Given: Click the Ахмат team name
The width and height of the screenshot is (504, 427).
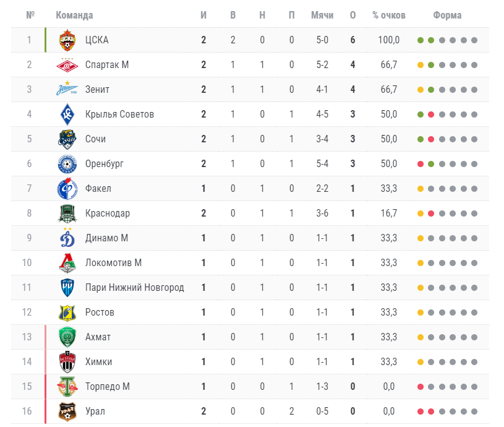Looking at the screenshot, I should coord(98,337).
